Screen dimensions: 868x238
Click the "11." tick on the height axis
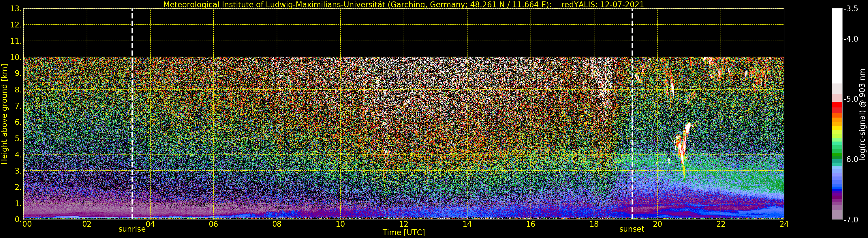click(x=16, y=41)
